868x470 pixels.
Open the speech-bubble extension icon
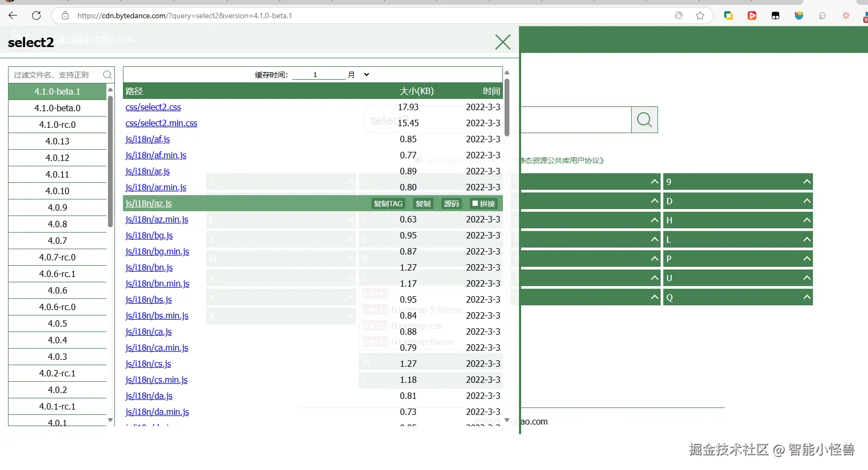click(823, 16)
